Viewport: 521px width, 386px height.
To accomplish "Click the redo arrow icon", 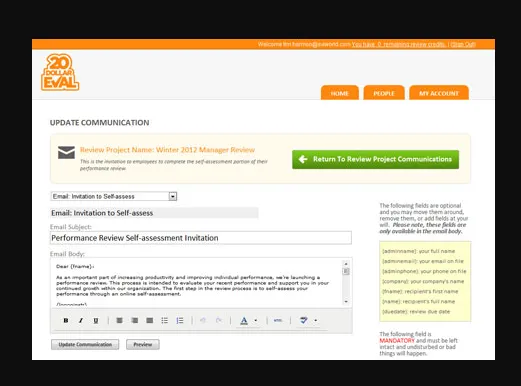I will (x=218, y=320).
